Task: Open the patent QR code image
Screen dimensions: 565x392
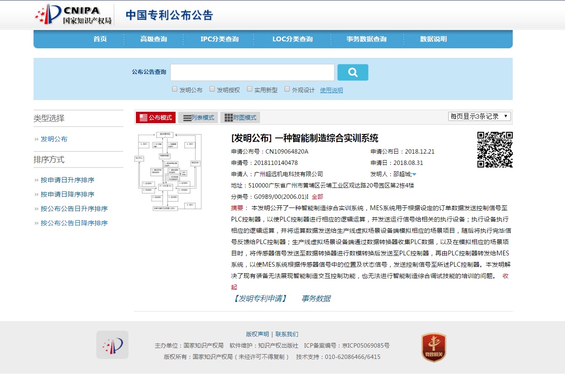Action: (x=494, y=149)
